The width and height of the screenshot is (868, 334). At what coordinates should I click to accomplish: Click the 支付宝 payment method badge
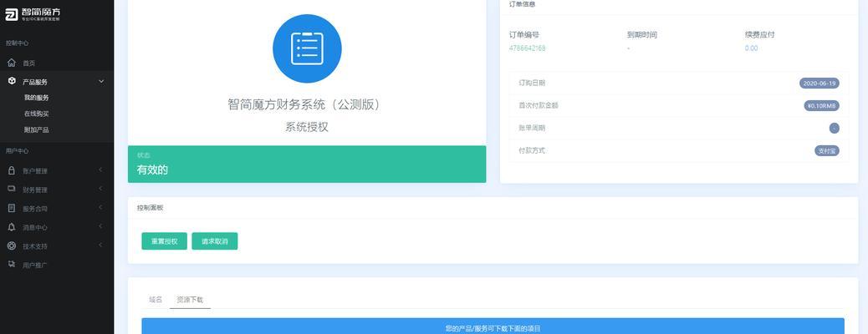coord(827,150)
